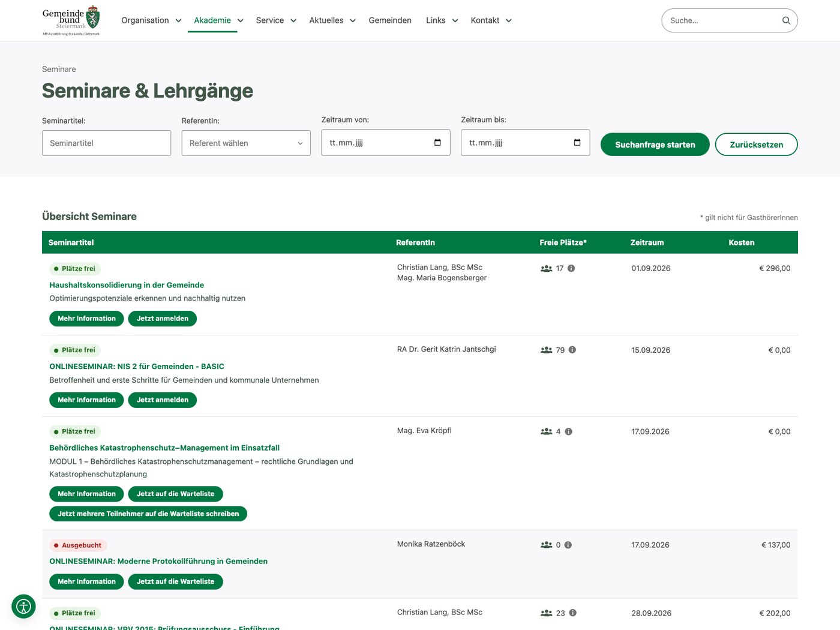Click the Seminartitel input field
Screen dimensions: 840x630
pyautogui.click(x=106, y=143)
